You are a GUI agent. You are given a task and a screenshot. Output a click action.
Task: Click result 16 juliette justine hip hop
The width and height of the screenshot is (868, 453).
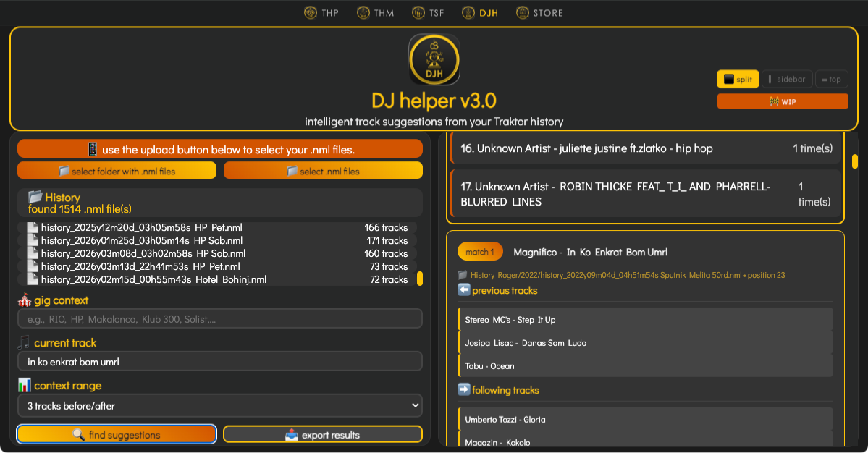tap(646, 148)
